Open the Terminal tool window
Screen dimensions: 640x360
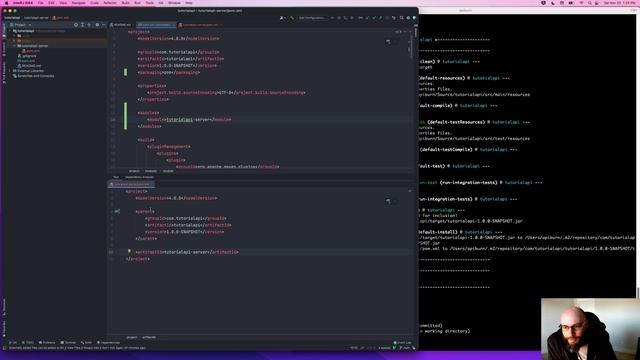[68, 342]
